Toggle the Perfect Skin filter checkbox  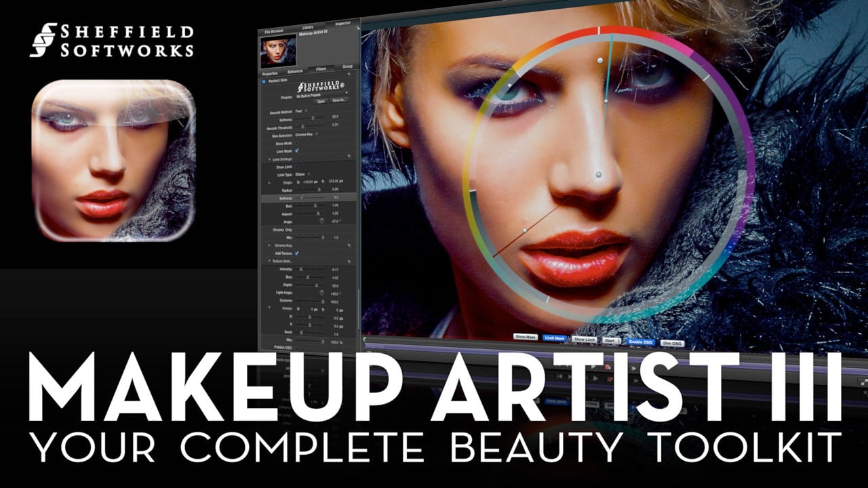(x=264, y=81)
